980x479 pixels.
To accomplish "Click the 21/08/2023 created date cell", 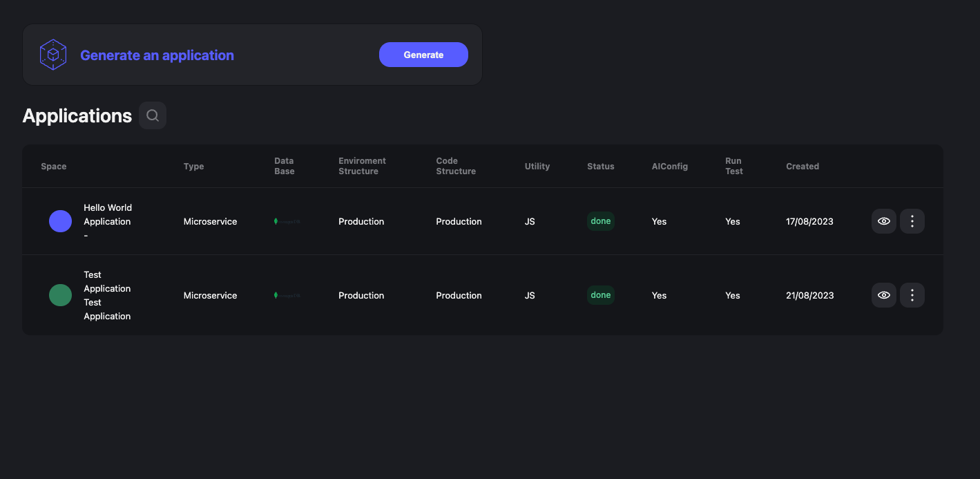I will [809, 296].
